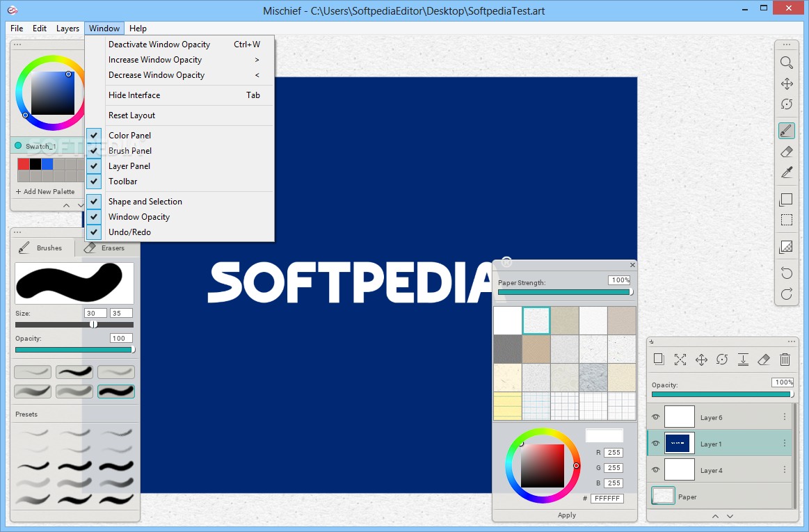Image resolution: width=809 pixels, height=532 pixels.
Task: Click the up chevron below Layer panel
Action: pos(715,516)
